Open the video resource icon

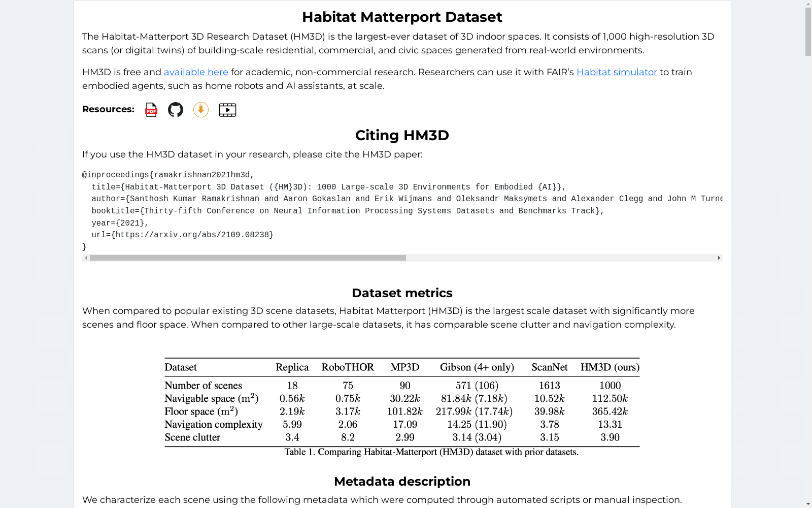coord(227,110)
